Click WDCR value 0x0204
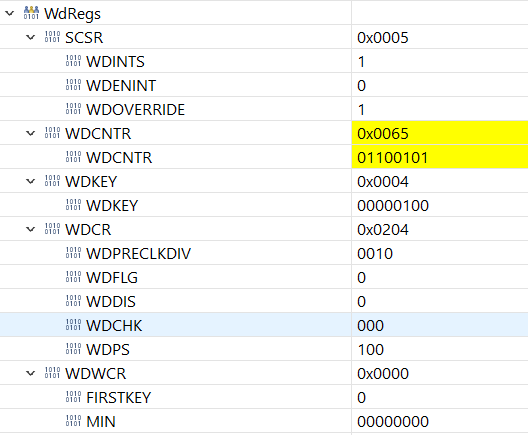 click(383, 230)
